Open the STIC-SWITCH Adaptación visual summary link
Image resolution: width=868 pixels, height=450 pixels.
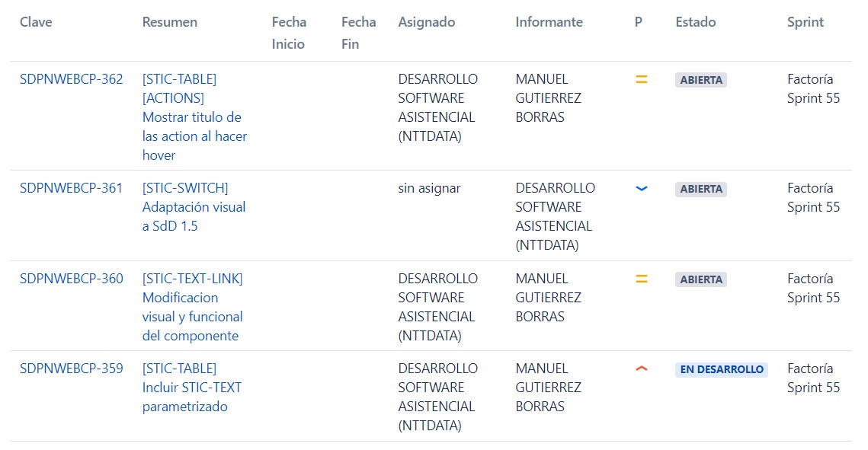(194, 207)
